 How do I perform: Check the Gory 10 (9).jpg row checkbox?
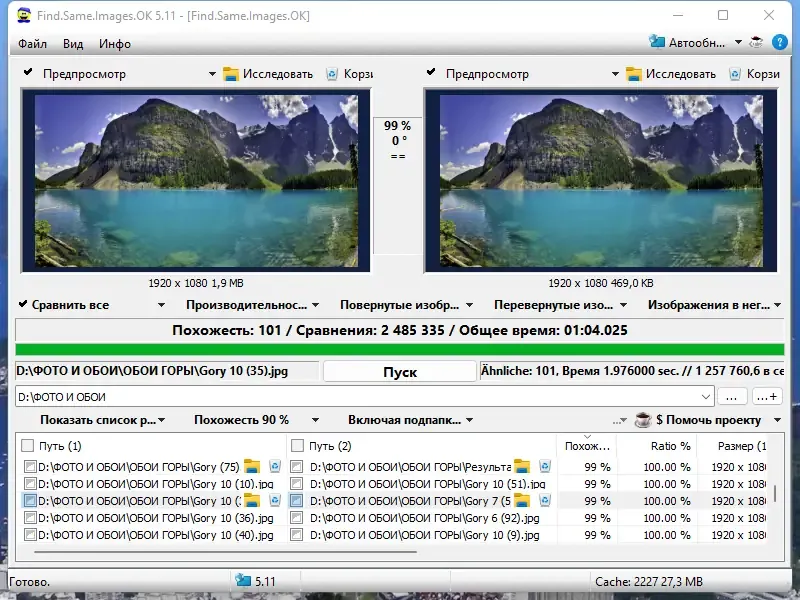(296, 535)
